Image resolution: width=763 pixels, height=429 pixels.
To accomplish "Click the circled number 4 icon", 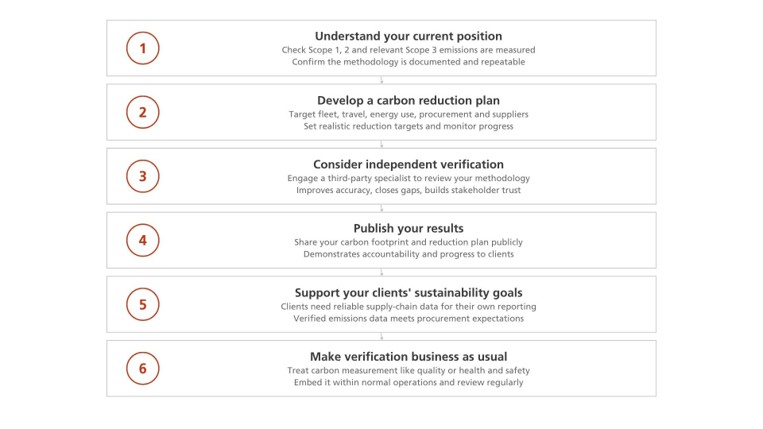I will click(x=143, y=240).
